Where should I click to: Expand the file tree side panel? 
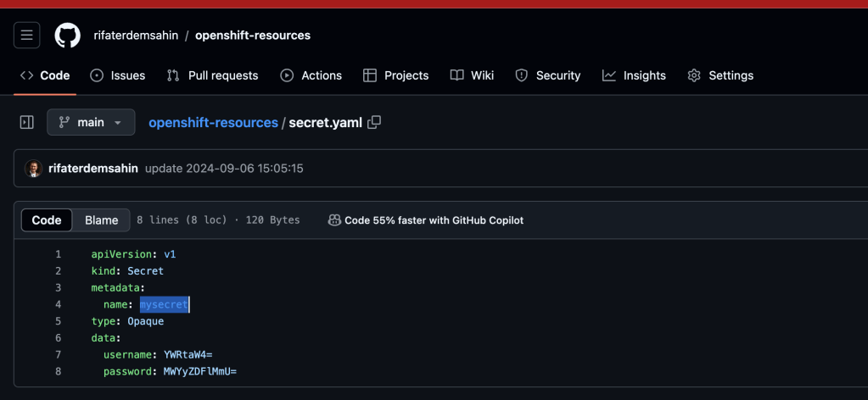(26, 122)
